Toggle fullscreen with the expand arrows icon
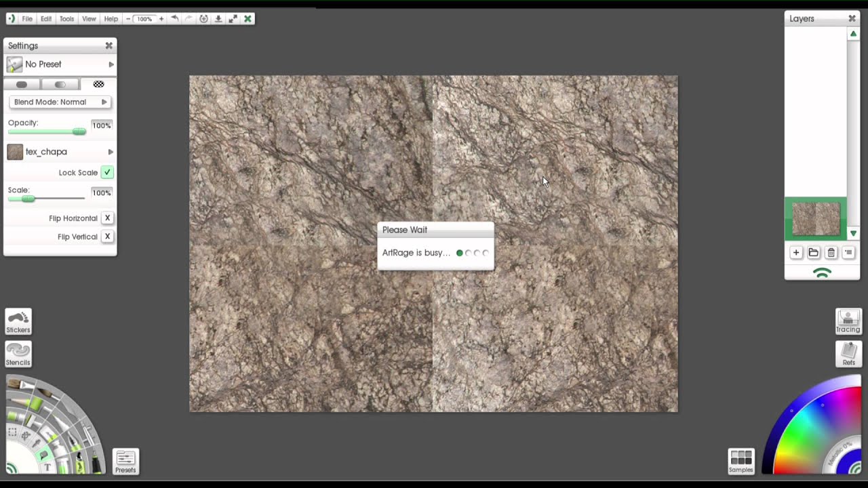Screen dimensions: 868x488 pyautogui.click(x=233, y=19)
